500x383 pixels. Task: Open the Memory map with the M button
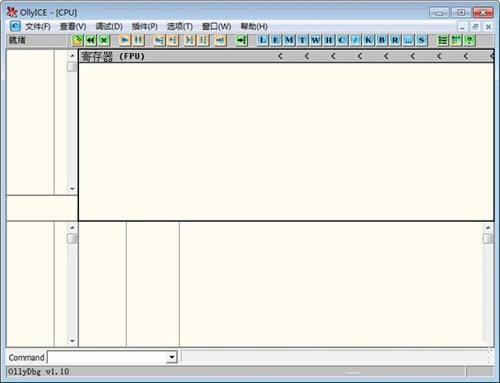tap(289, 40)
